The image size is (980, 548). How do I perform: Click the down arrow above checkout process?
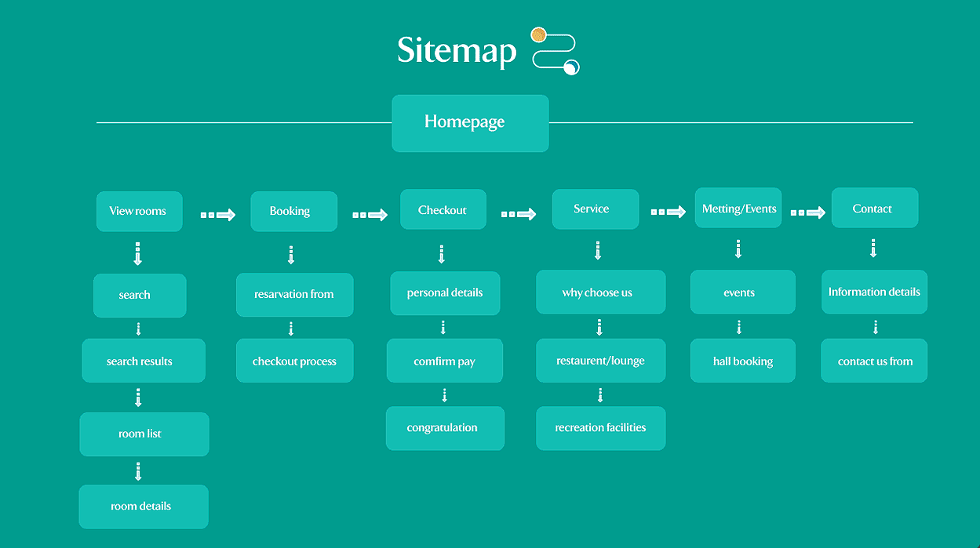pos(291,329)
